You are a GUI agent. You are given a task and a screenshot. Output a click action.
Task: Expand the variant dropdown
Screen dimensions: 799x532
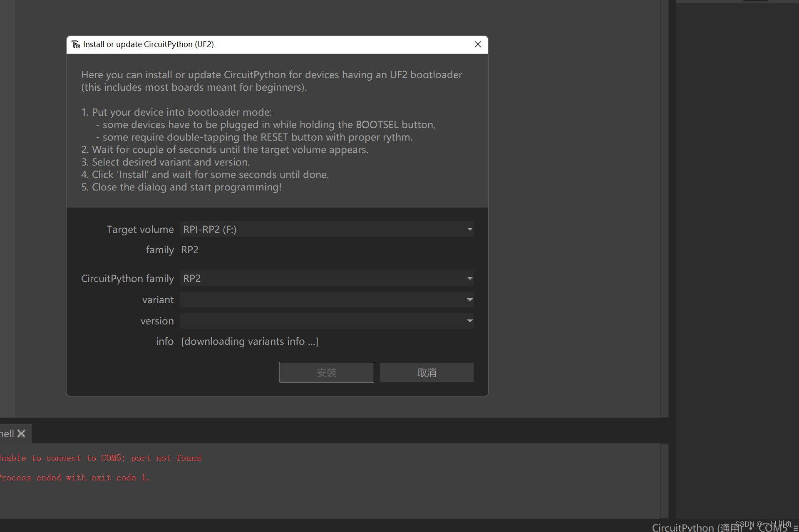tap(469, 299)
